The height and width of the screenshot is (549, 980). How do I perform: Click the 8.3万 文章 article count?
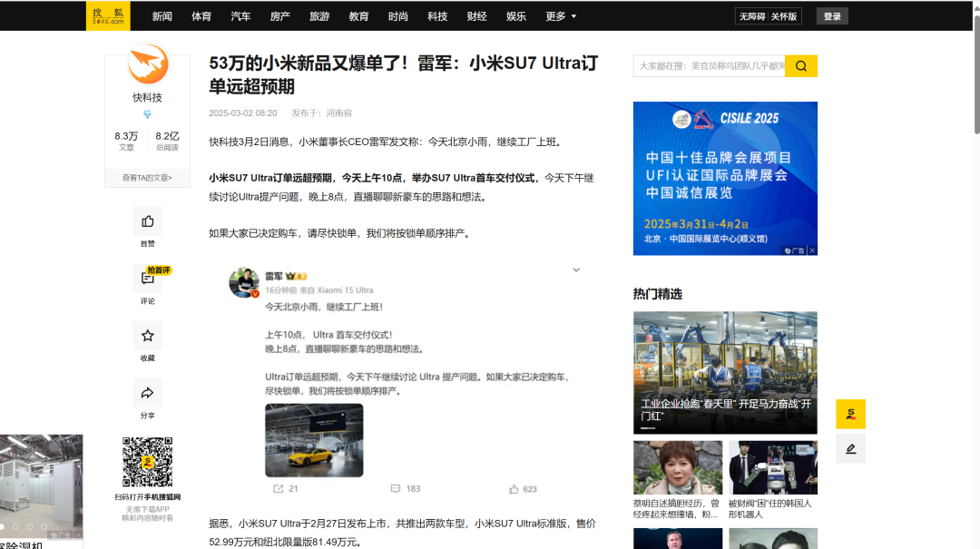126,141
